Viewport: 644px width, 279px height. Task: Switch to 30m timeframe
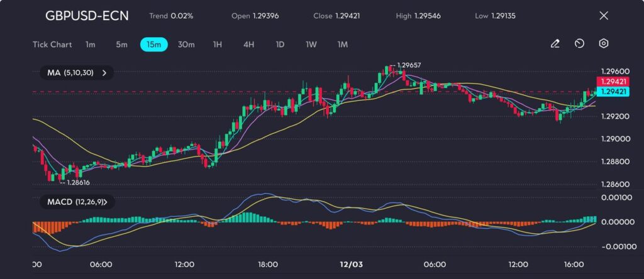tap(186, 45)
